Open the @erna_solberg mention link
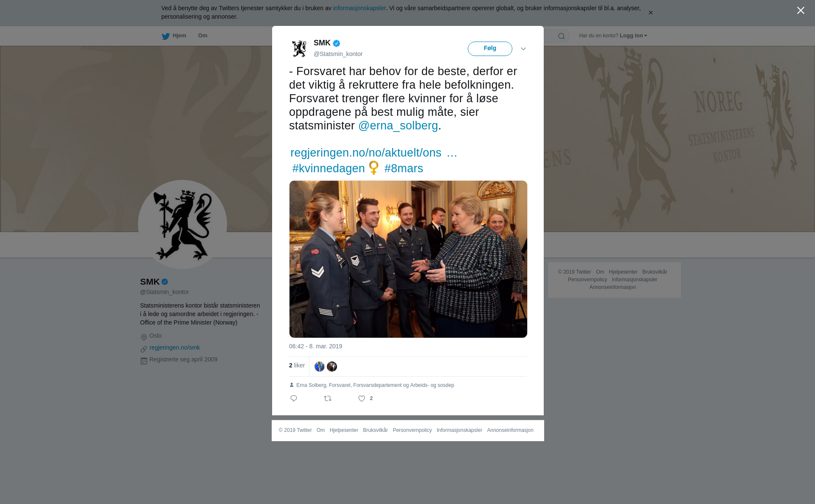This screenshot has height=504, width=815. click(x=398, y=126)
